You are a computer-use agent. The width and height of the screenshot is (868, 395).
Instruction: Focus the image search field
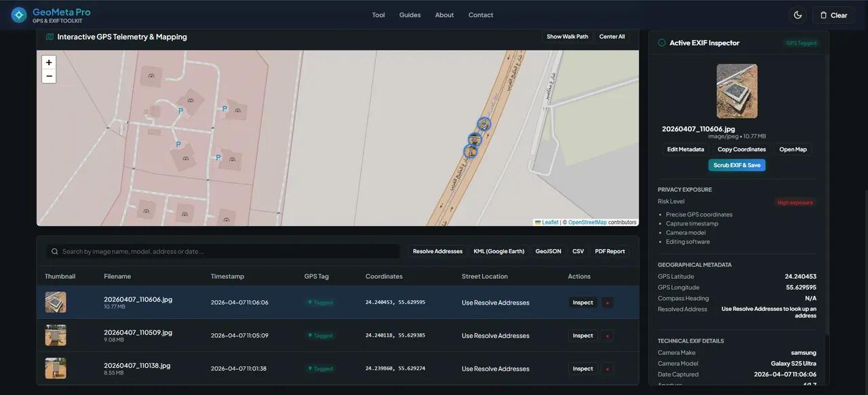point(222,251)
